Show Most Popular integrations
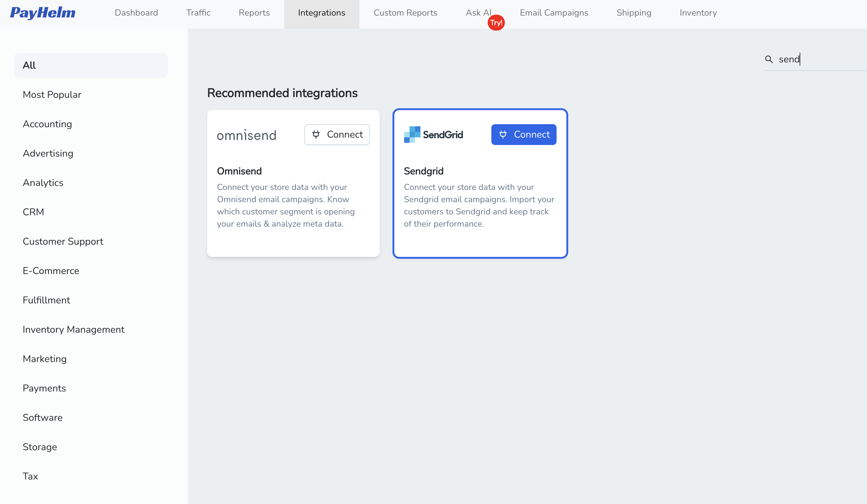Viewport: 867px width, 504px height. pos(52,94)
